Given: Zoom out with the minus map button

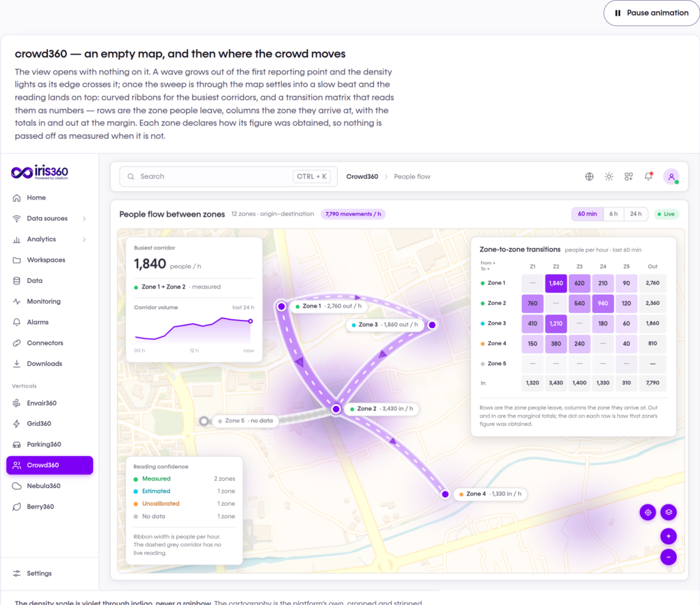Looking at the screenshot, I should 669,556.
